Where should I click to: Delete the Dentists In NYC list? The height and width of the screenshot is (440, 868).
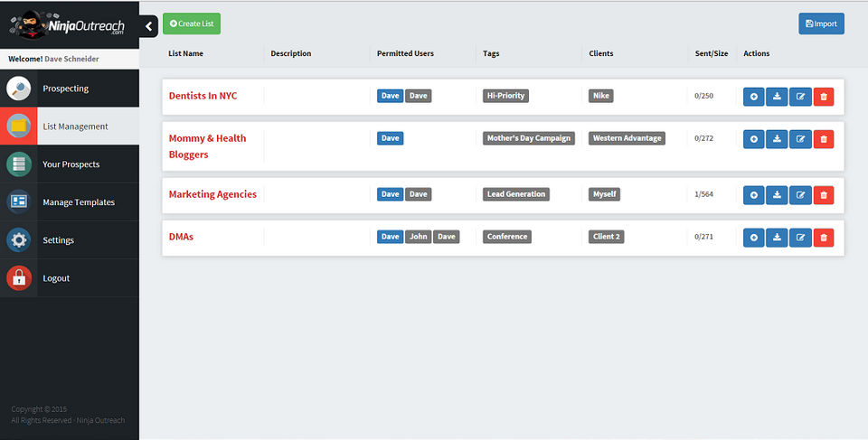pos(824,97)
